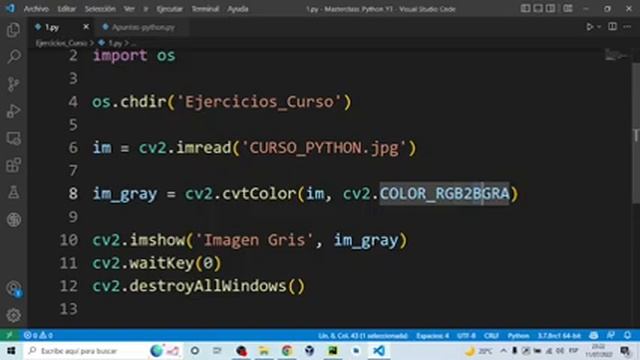The height and width of the screenshot is (360, 640).
Task: Open the Selección menu
Action: click(100, 9)
